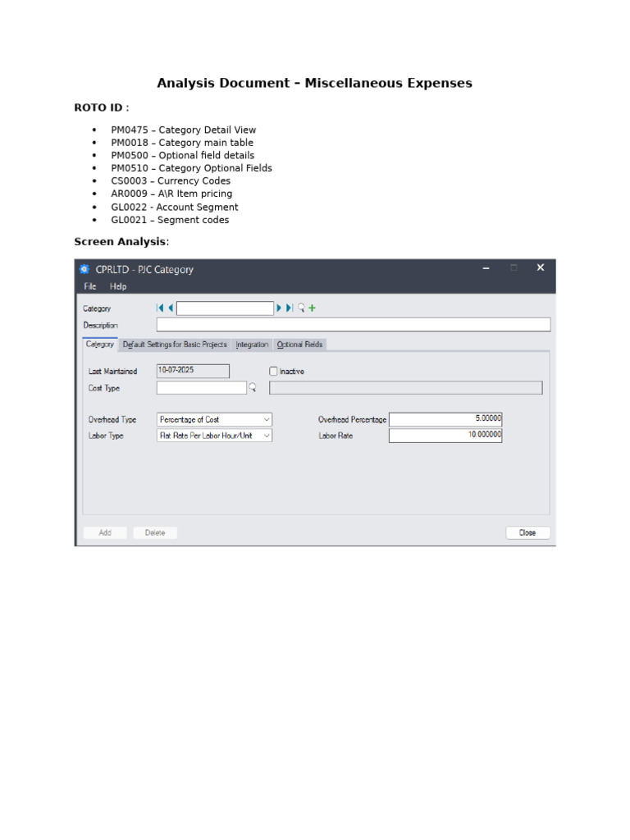Open the File menu
Image resolution: width=630 pixels, height=840 pixels.
[90, 286]
